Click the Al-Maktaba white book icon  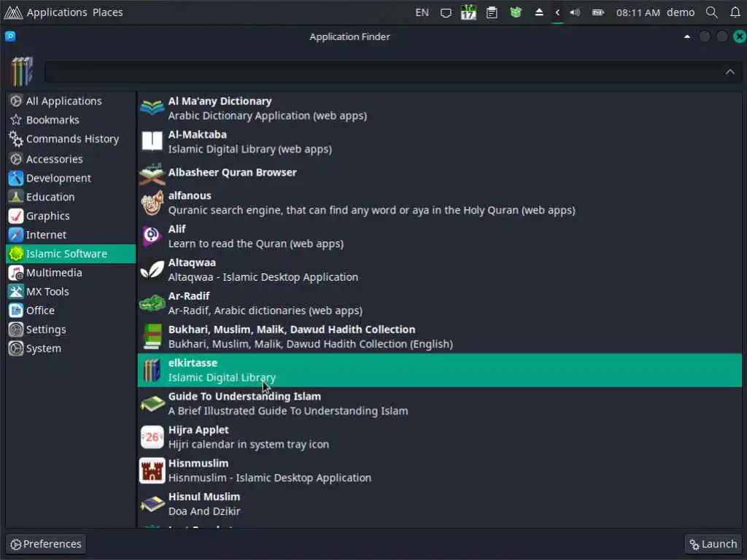point(152,141)
